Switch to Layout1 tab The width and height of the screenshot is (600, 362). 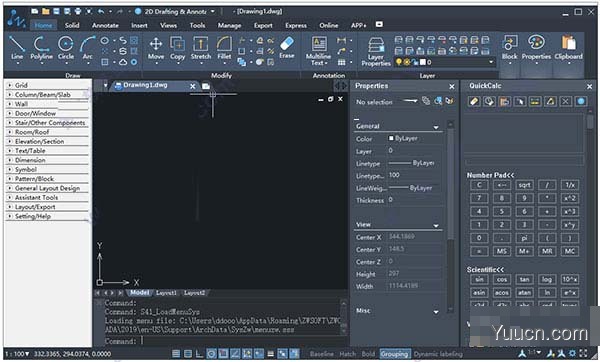[x=166, y=293]
